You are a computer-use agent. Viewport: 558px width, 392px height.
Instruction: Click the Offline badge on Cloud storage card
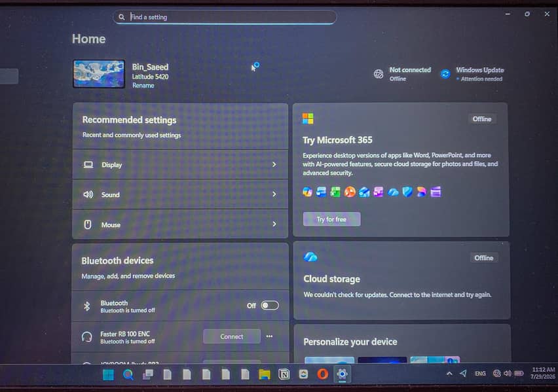pos(483,258)
